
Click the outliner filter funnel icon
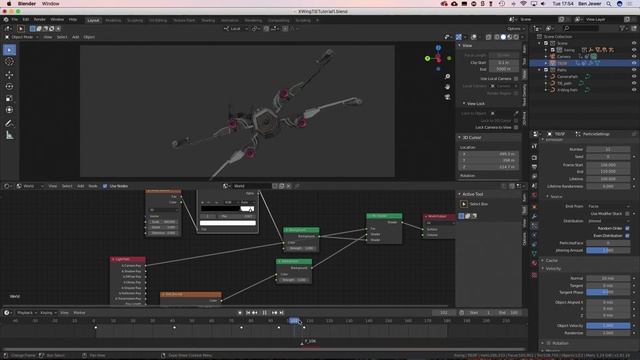point(622,28)
